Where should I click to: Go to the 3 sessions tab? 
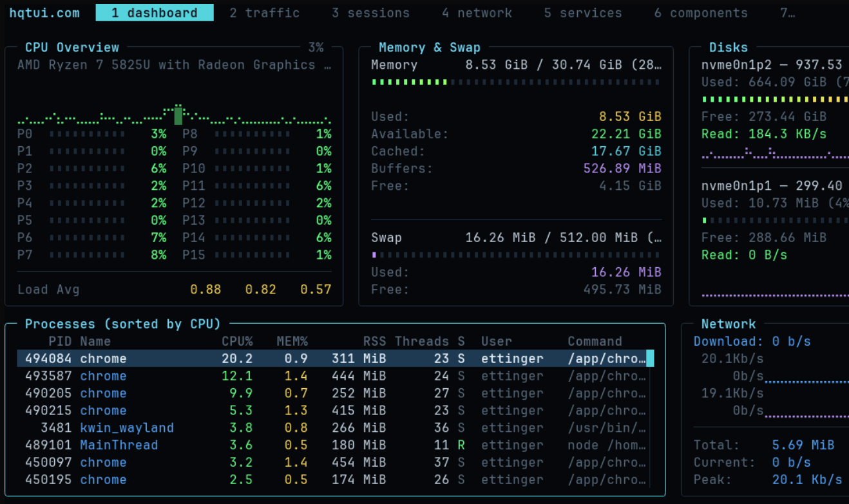click(370, 13)
